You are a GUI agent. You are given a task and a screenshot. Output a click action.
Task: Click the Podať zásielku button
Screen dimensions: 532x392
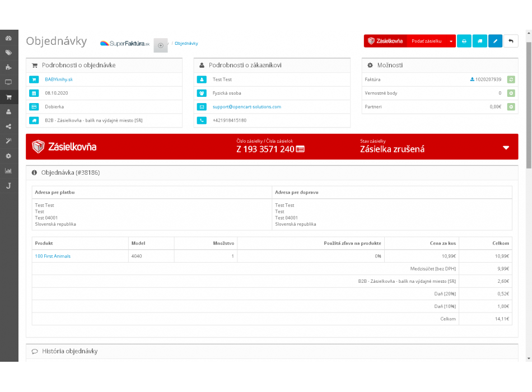(427, 41)
